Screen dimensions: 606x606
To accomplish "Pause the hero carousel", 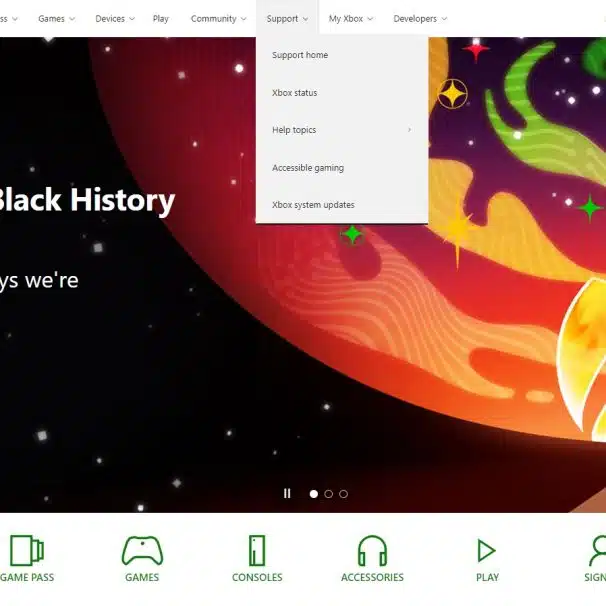I will (287, 494).
